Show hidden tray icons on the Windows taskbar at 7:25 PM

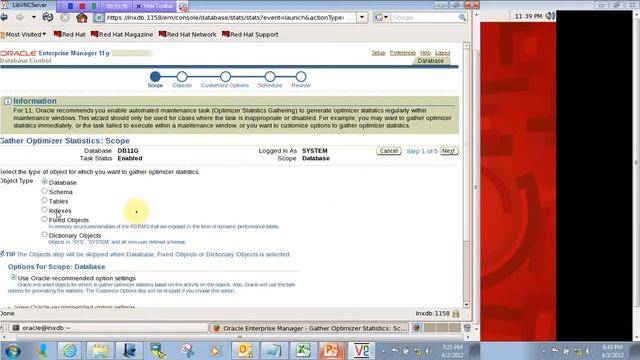pyautogui.click(x=384, y=351)
